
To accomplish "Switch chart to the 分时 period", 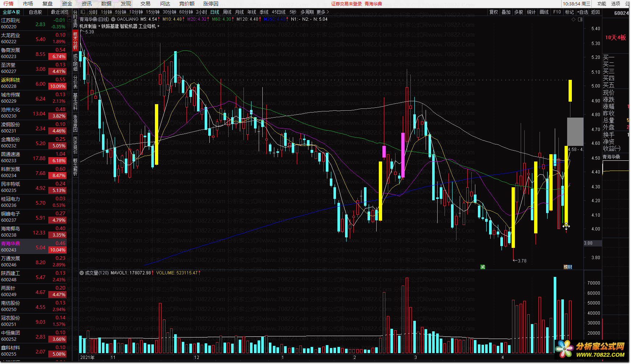I will click(x=93, y=12).
